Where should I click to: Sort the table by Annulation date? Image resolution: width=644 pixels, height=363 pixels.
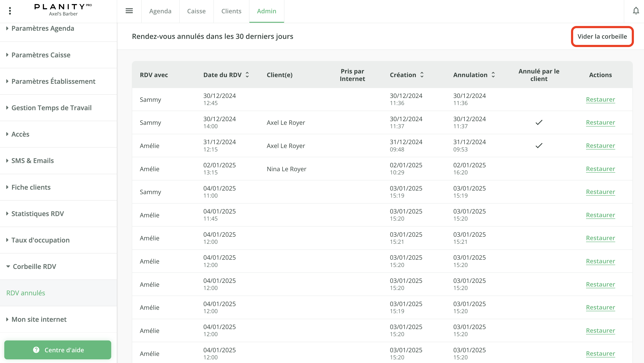point(493,75)
